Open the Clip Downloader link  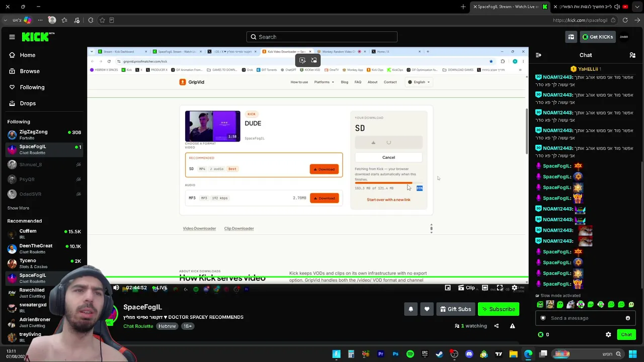click(x=239, y=228)
